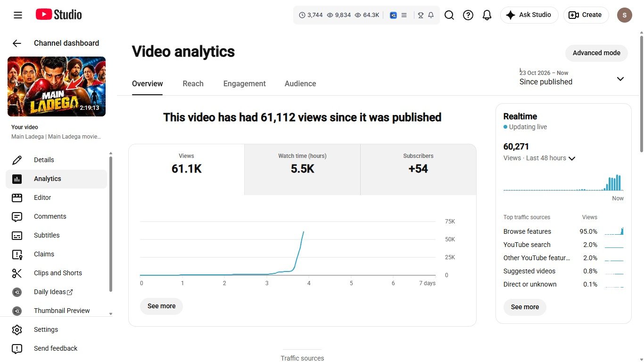The image size is (644, 362).
Task: Click Send feedback in sidebar
Action: (56, 348)
